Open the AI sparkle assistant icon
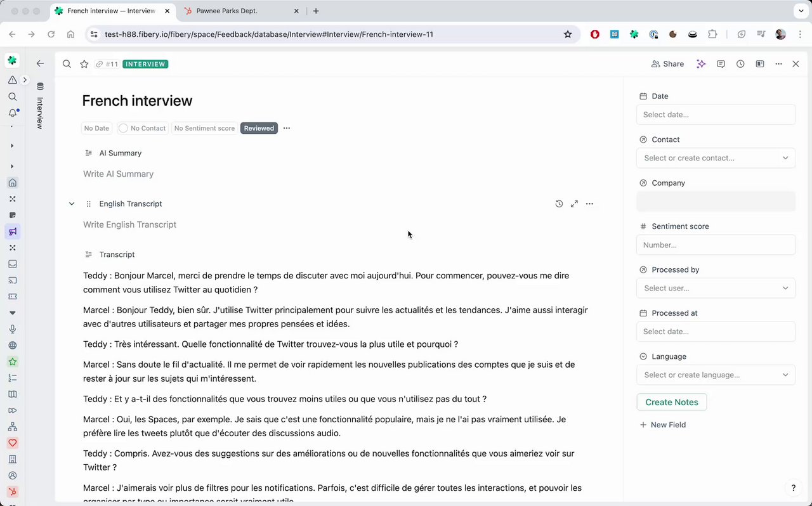 tap(701, 64)
